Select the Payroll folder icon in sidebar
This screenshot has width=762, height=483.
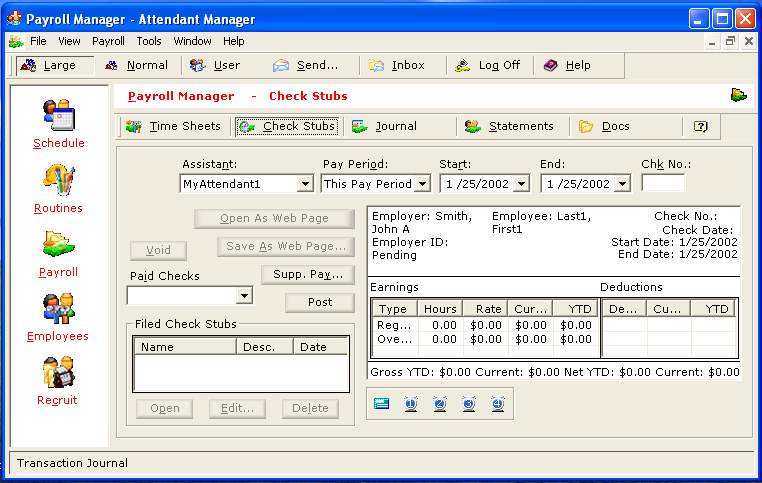(58, 246)
